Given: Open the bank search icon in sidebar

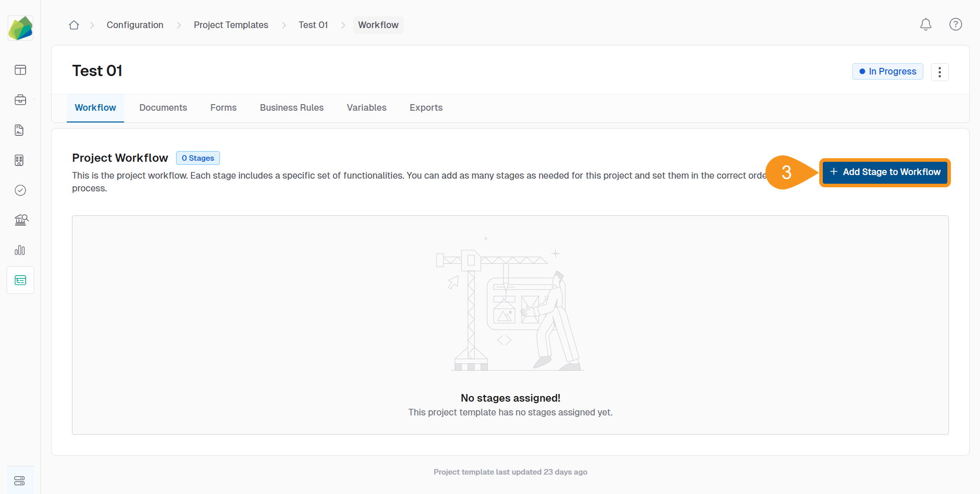Looking at the screenshot, I should (21, 220).
